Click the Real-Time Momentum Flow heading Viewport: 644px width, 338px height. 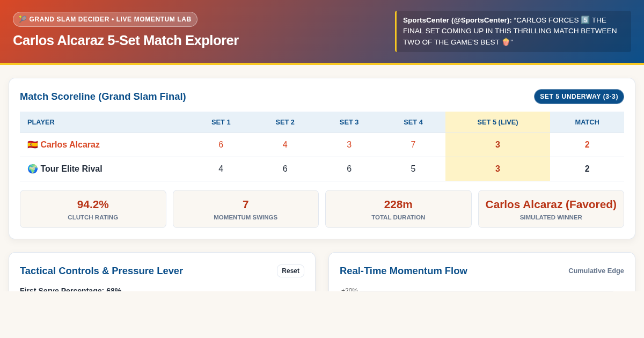(x=404, y=271)
